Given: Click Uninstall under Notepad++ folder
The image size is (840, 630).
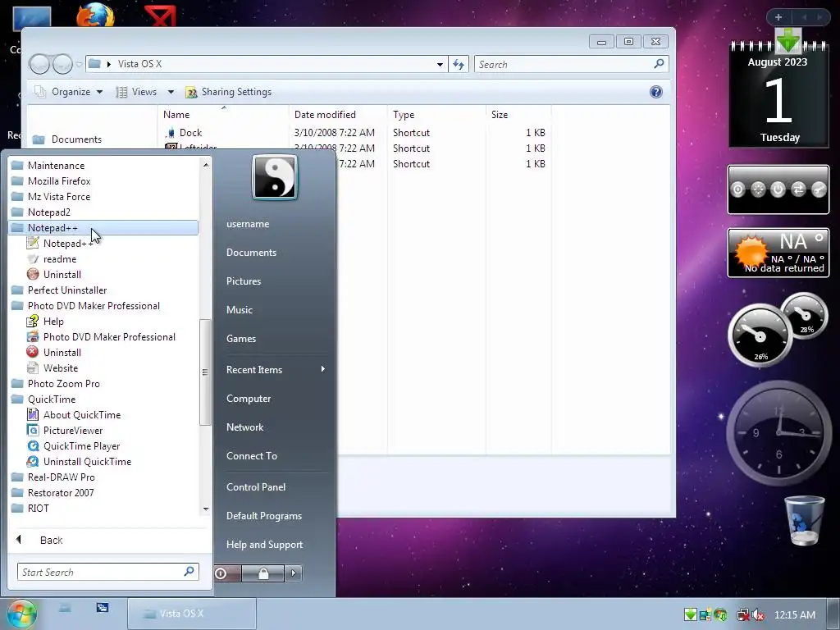Looking at the screenshot, I should click(x=62, y=275).
